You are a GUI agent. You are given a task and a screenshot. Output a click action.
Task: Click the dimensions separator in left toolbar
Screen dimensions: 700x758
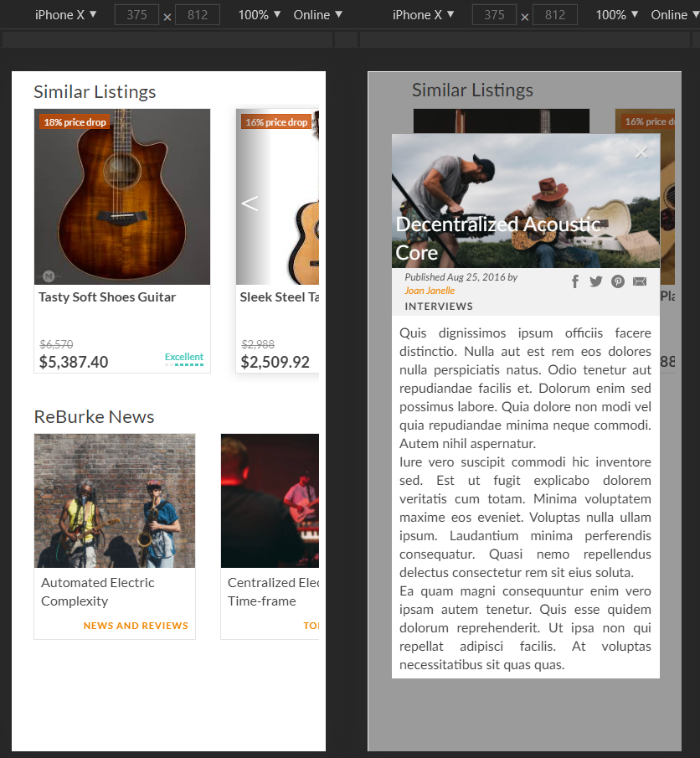coord(167,18)
